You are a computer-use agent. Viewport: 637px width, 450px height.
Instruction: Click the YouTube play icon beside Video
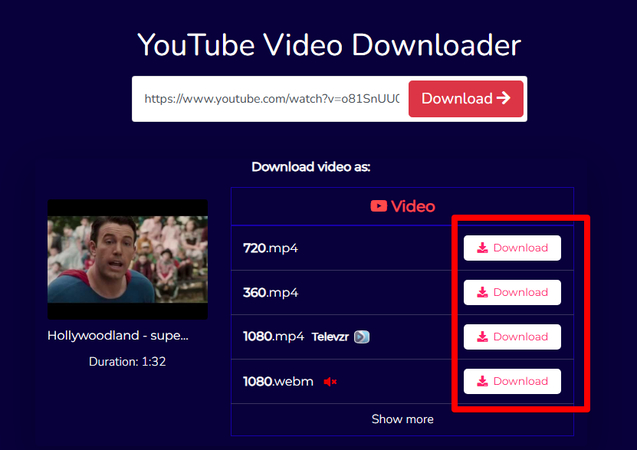[x=379, y=206]
